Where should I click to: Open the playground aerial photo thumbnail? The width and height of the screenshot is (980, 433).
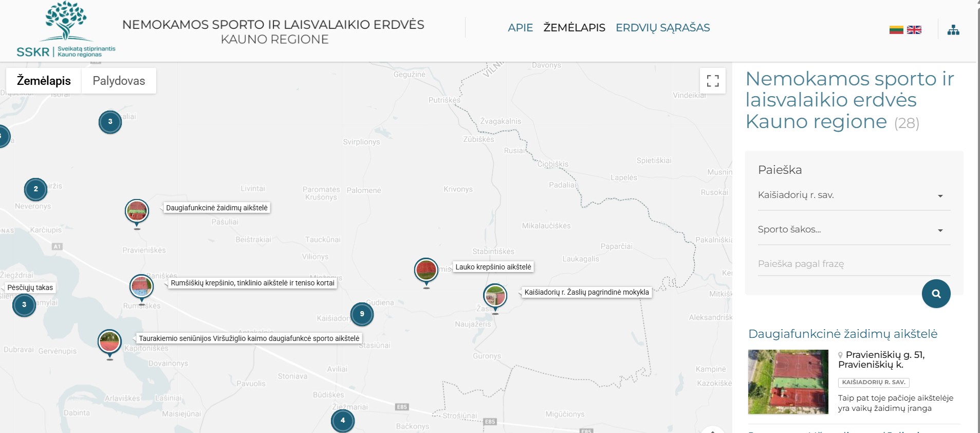[x=788, y=382]
